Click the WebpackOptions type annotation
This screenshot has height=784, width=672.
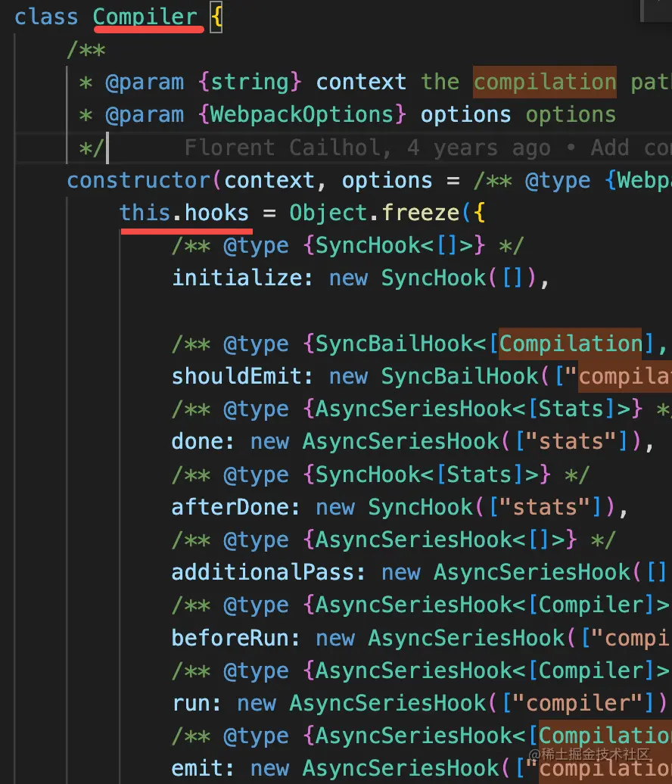point(302,114)
